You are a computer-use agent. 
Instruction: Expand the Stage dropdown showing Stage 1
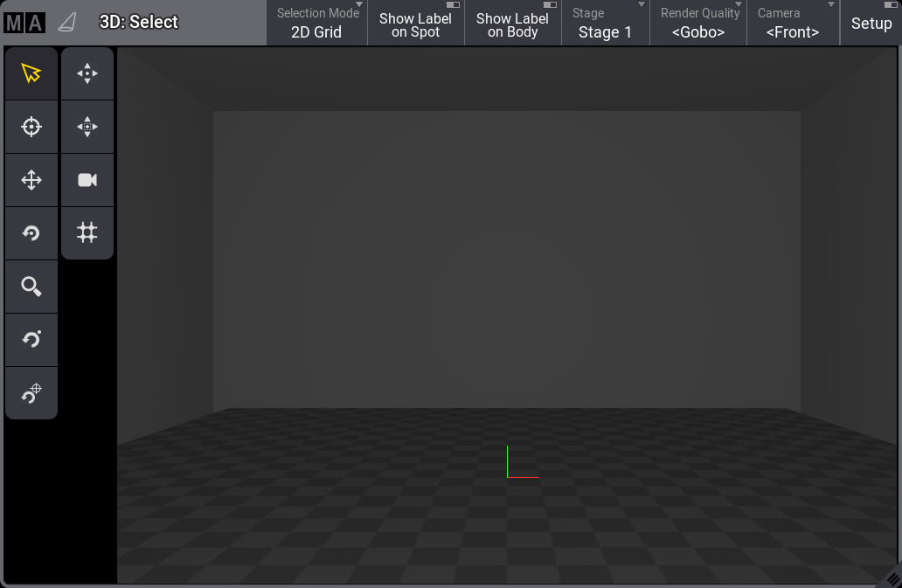[605, 24]
